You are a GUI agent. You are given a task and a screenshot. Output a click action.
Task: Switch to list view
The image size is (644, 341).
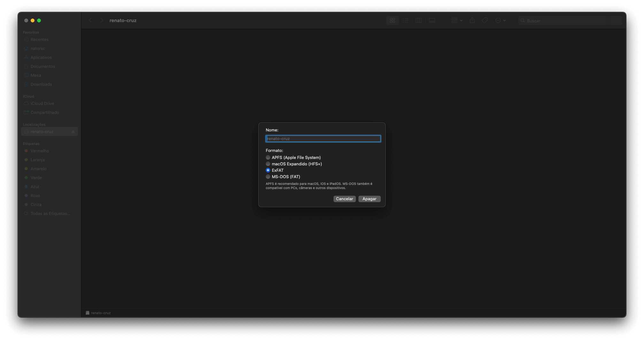(x=406, y=20)
